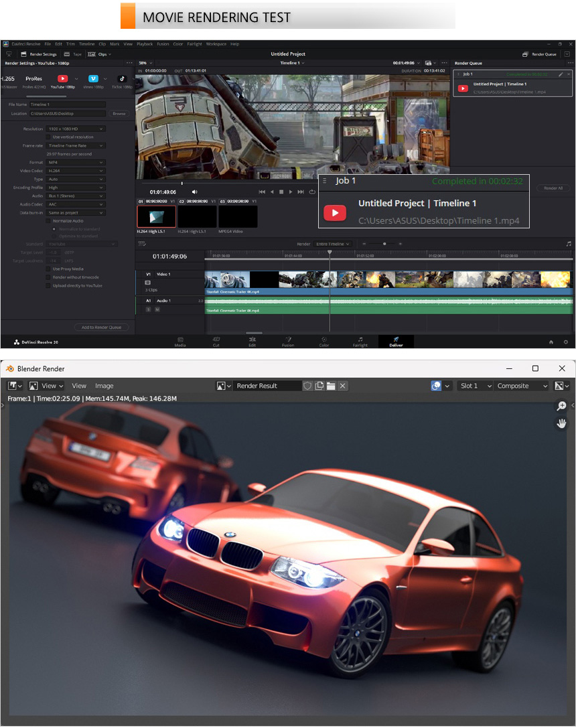The width and height of the screenshot is (576, 728).
Task: Open the Blender Slot 1 dropdown
Action: [x=475, y=386]
